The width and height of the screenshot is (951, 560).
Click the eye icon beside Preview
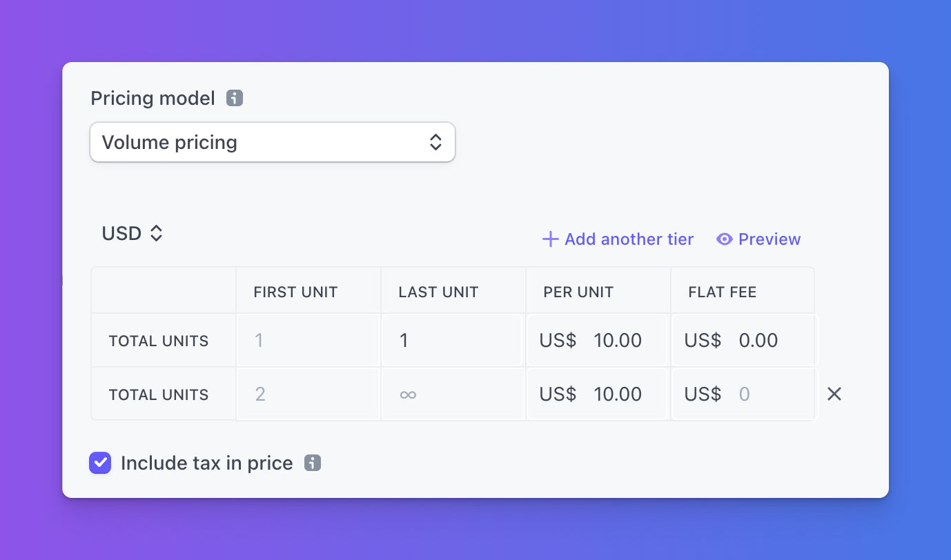coord(724,239)
